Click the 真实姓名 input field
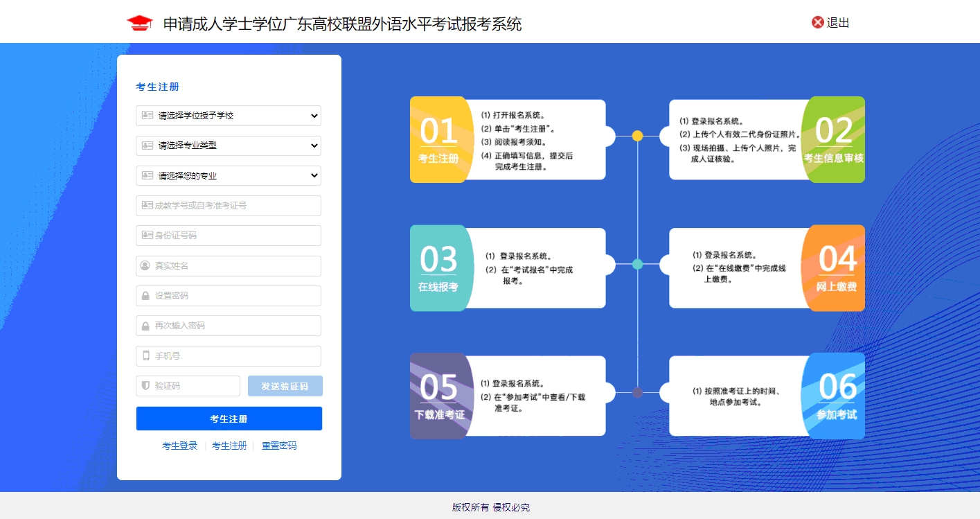Viewport: 980px width, 519px height. [x=229, y=266]
